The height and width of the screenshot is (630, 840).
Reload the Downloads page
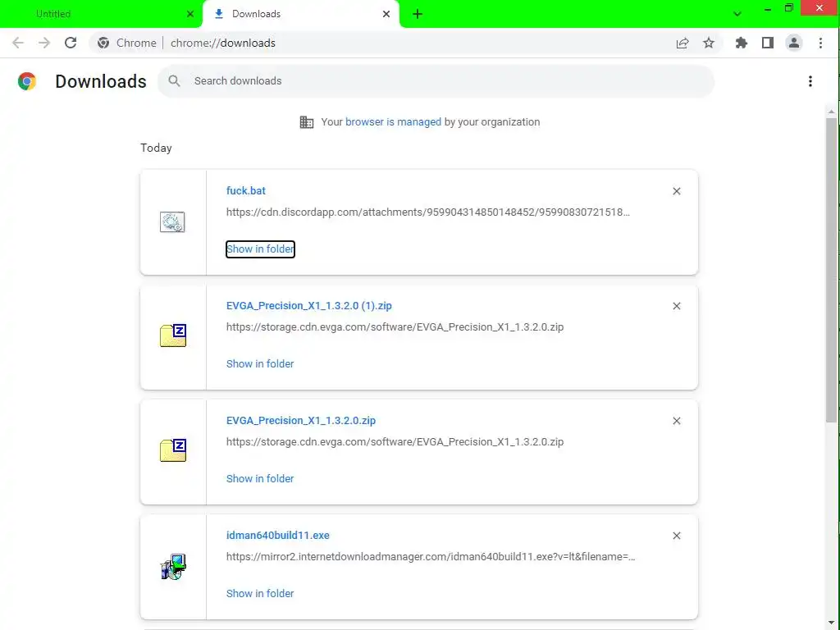[71, 43]
